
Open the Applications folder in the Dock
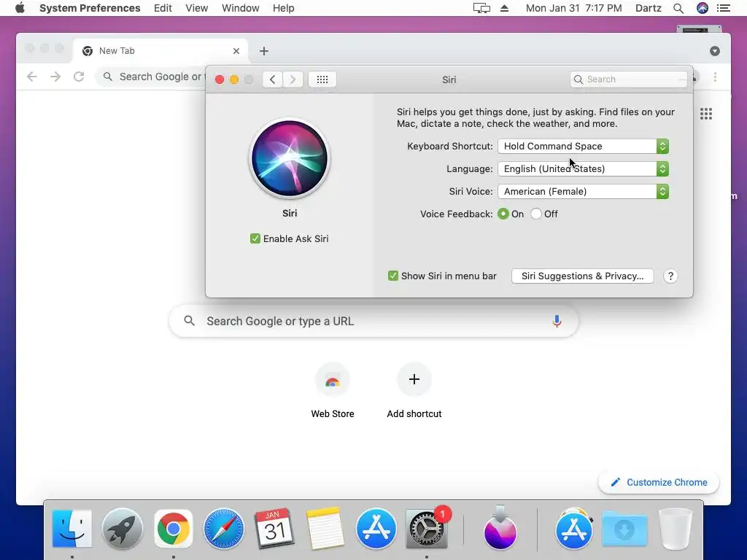click(x=574, y=529)
